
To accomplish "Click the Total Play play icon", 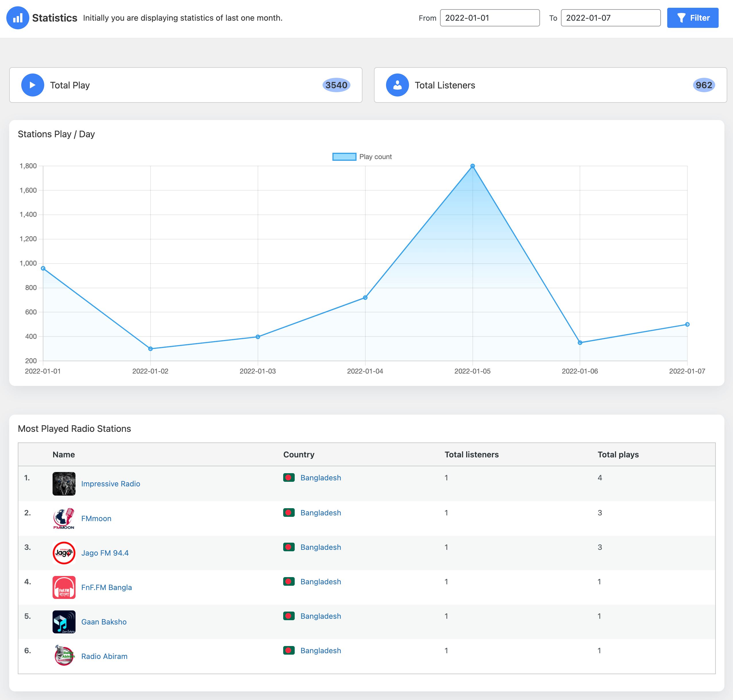I will (x=32, y=85).
